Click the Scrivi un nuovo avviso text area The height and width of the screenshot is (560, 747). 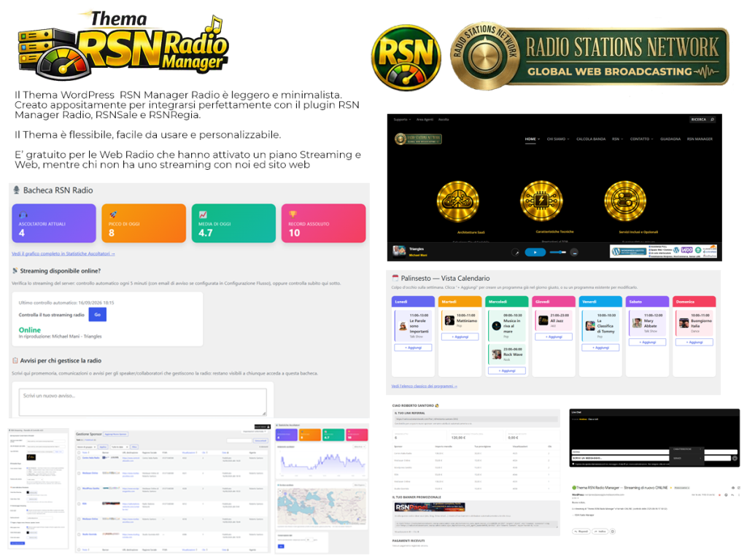[142, 402]
